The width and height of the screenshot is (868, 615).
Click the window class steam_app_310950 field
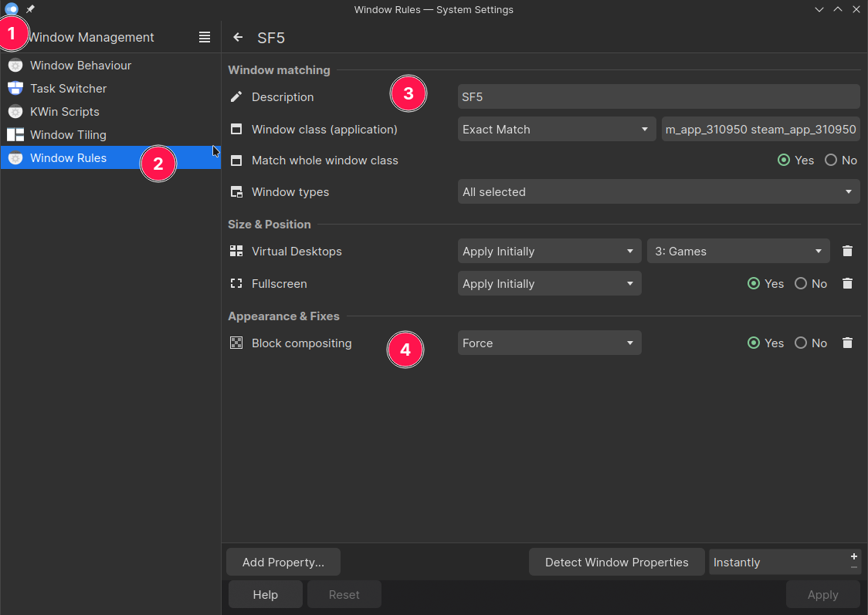pos(761,129)
